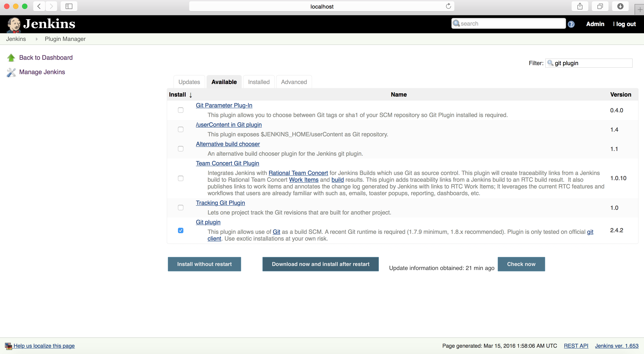This screenshot has height=354, width=644.
Task: Click version value 1.0.10
Action: [618, 178]
